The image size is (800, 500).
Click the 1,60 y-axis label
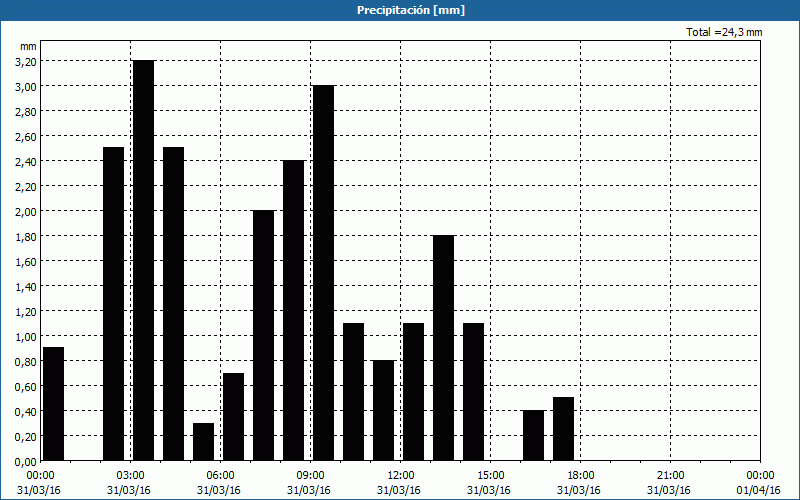26,261
